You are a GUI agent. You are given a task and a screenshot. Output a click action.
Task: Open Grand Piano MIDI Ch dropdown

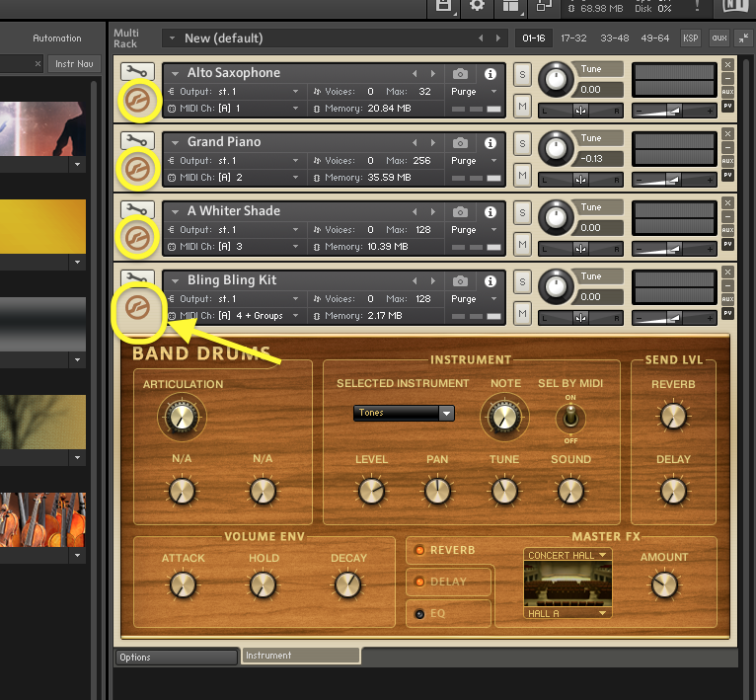pos(295,178)
